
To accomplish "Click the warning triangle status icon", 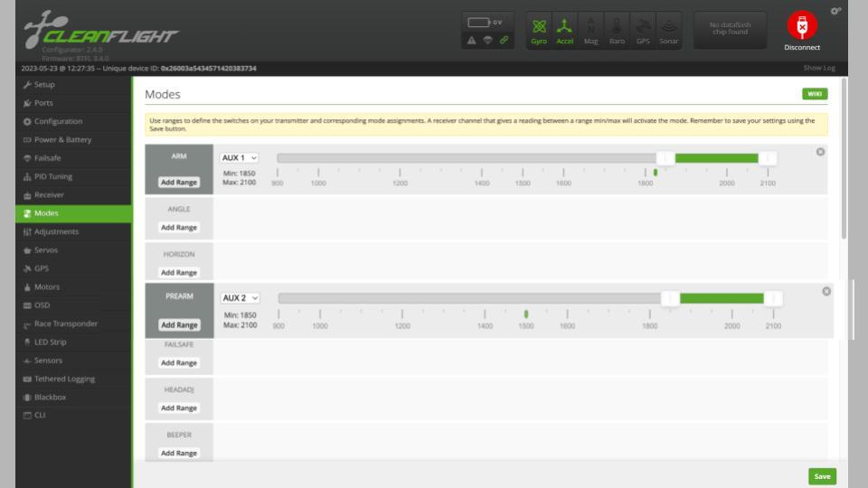I will coord(471,40).
